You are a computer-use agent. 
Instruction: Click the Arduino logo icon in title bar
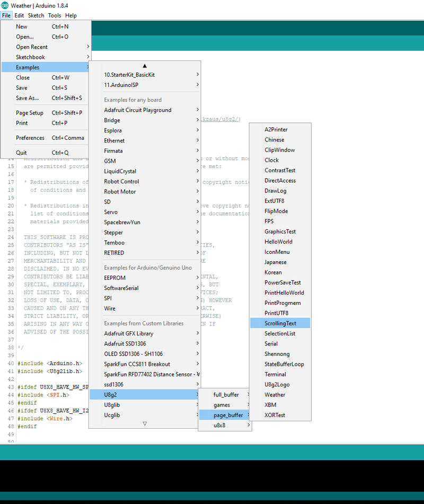pos(5,5)
